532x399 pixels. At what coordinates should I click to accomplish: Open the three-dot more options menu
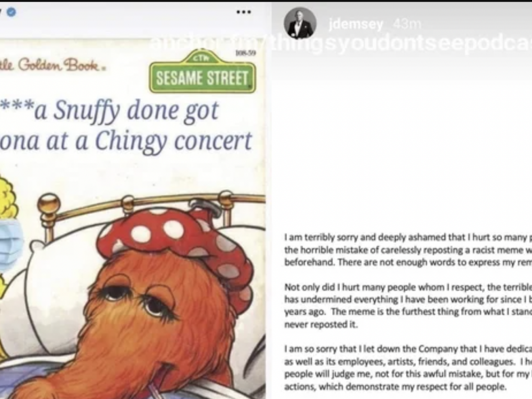243,12
